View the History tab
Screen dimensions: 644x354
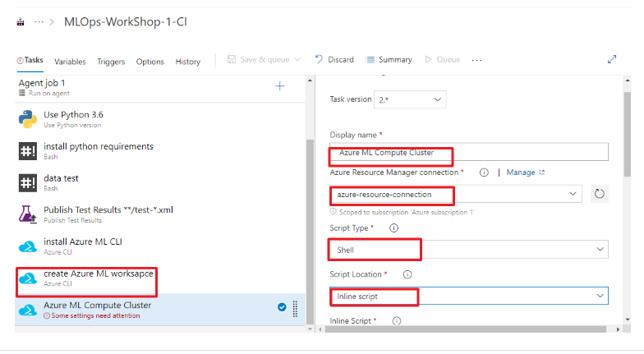tap(187, 62)
